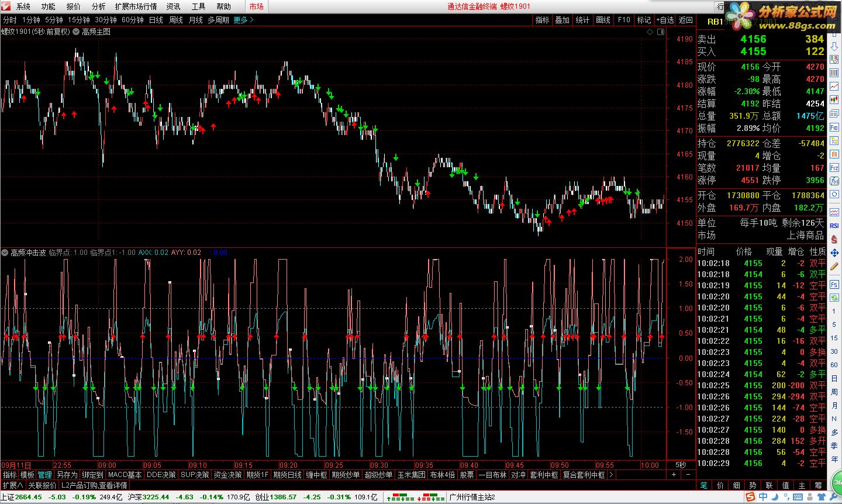Click the down arrow icon in right sidebar
The height and width of the screenshot is (504, 842).
click(834, 47)
